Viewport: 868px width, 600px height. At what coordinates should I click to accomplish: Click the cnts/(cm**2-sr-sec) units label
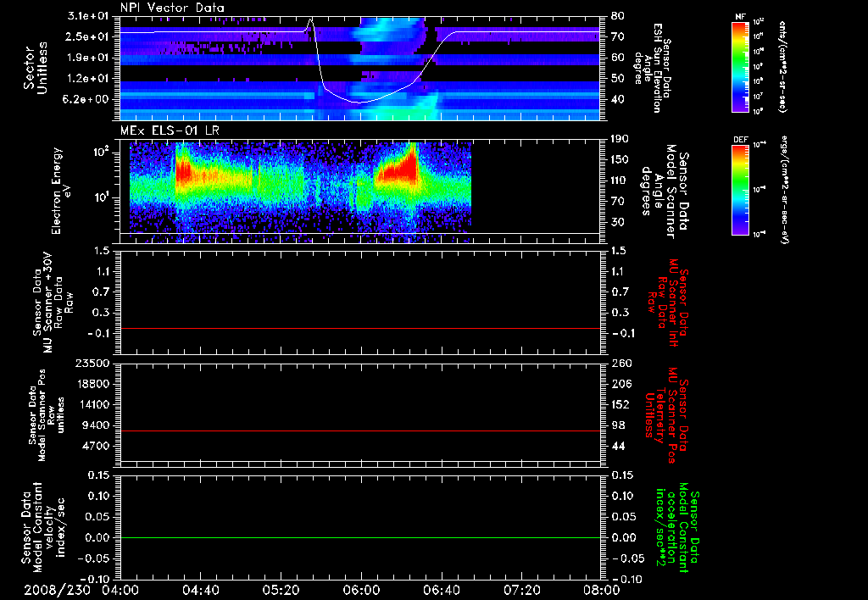782,67
